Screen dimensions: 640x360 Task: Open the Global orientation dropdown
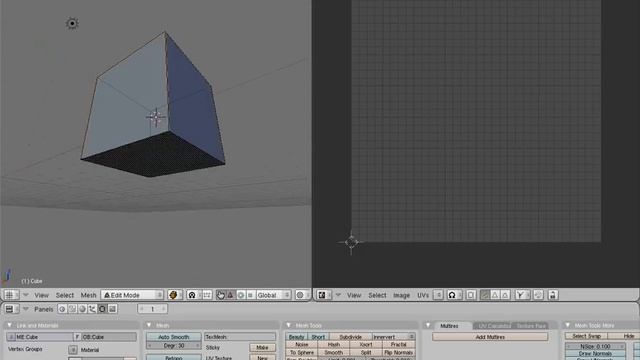click(273, 295)
